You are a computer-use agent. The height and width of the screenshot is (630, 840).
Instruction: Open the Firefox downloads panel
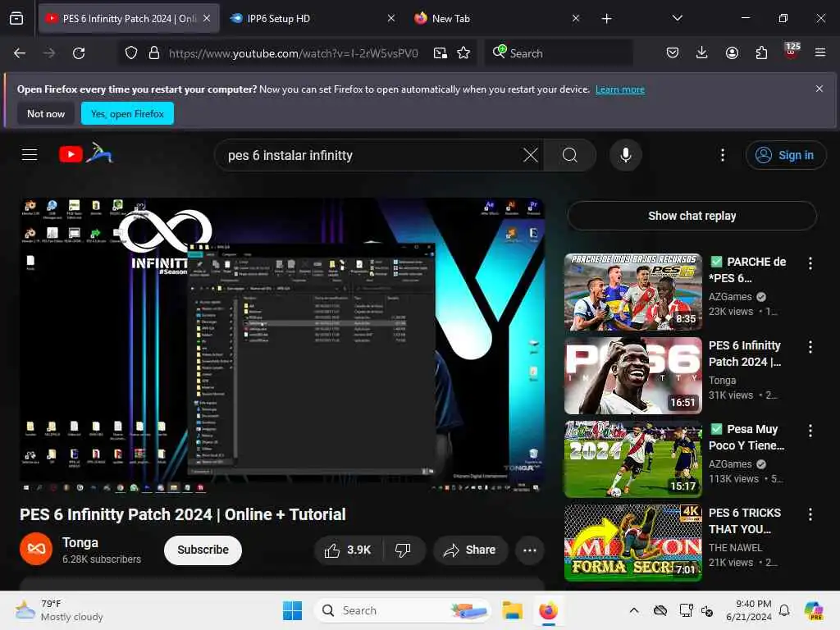point(702,52)
